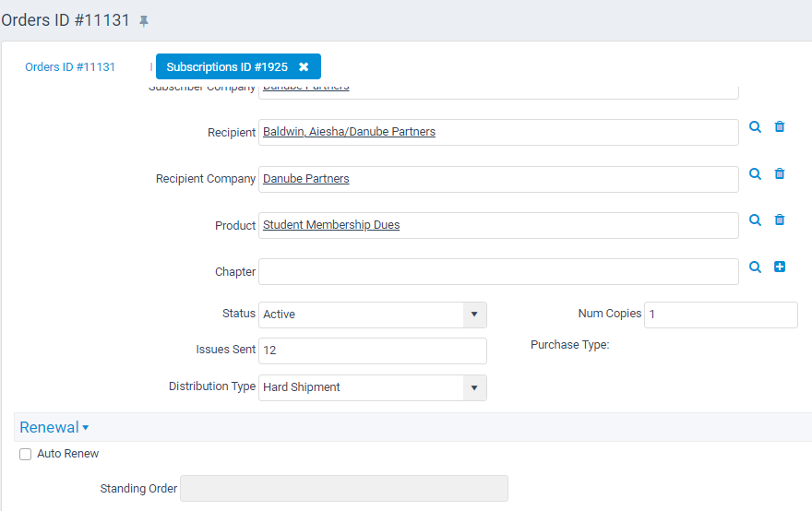Switch to the Orders ID #11131 tab
This screenshot has width=812, height=511.
tap(70, 67)
